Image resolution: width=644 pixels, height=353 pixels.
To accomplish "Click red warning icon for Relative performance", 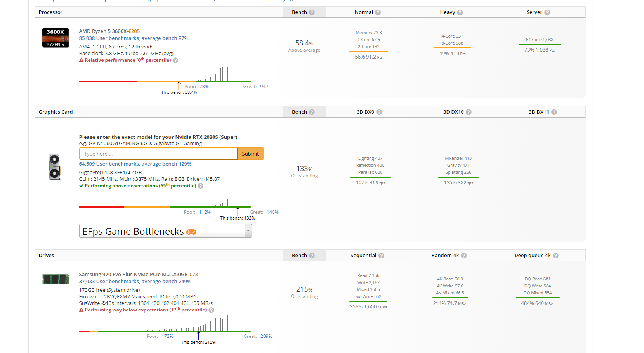I will tap(82, 60).
